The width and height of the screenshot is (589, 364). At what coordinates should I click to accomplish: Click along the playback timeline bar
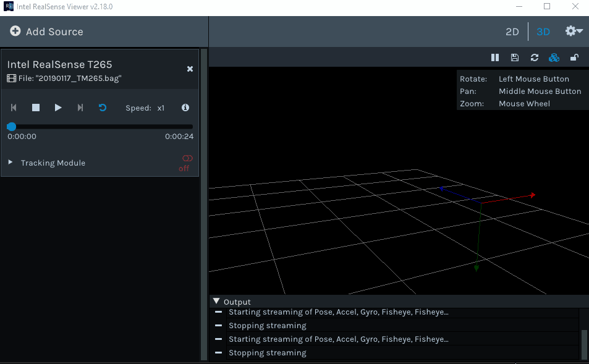coord(100,127)
